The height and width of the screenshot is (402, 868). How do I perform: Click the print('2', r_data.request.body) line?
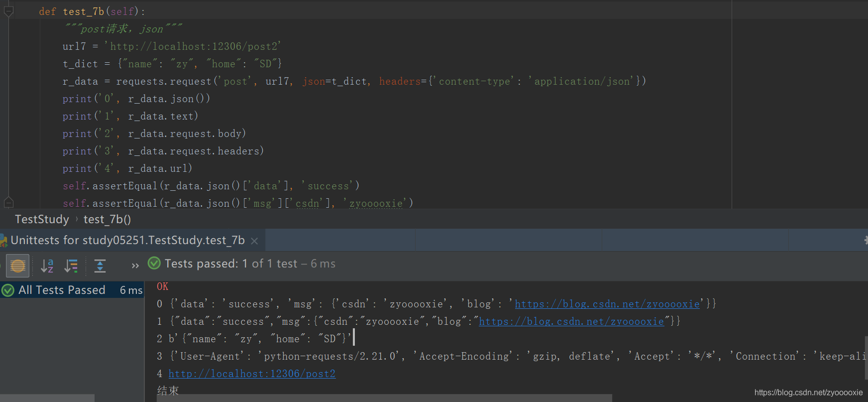154,134
